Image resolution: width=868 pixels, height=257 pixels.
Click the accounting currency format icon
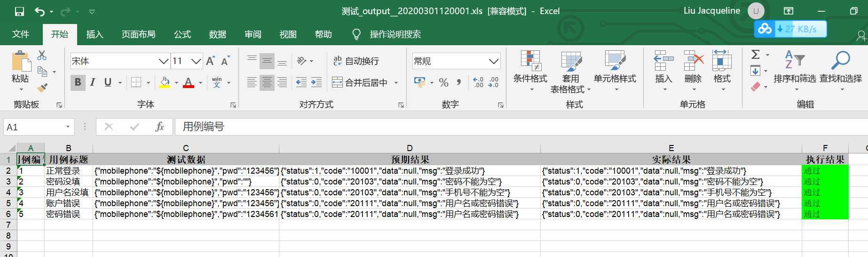pos(419,82)
